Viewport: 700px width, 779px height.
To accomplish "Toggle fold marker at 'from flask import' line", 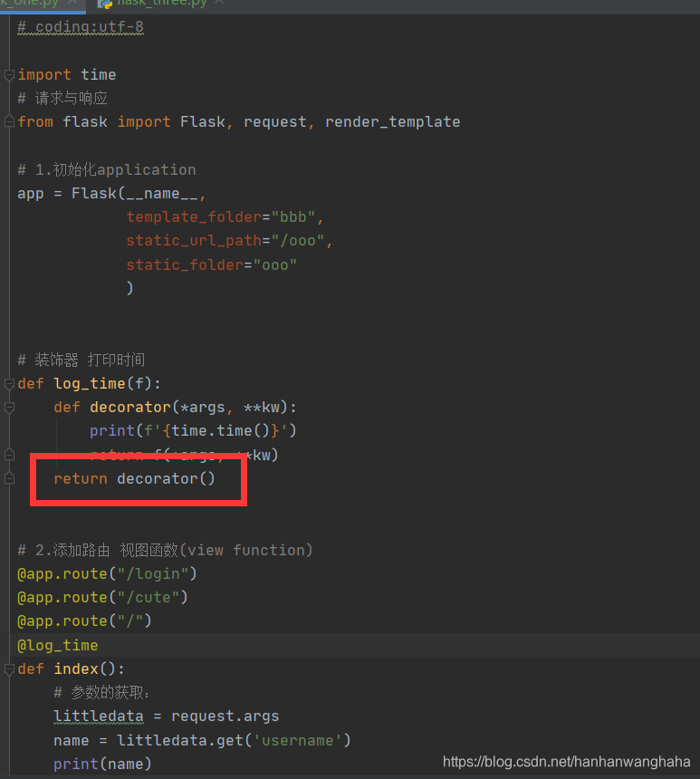I will [9, 121].
